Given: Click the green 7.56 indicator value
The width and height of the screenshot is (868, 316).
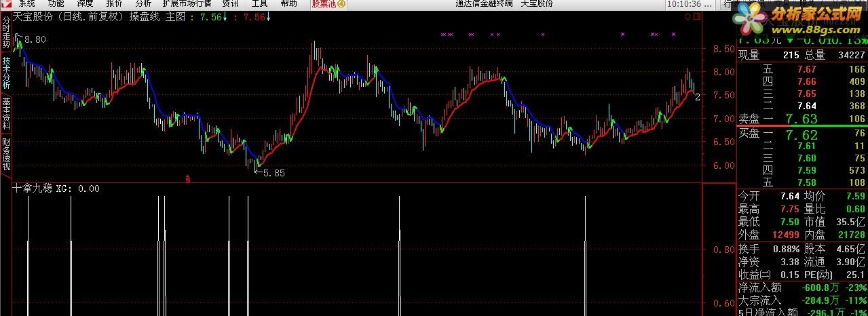Looking at the screenshot, I should click(212, 17).
